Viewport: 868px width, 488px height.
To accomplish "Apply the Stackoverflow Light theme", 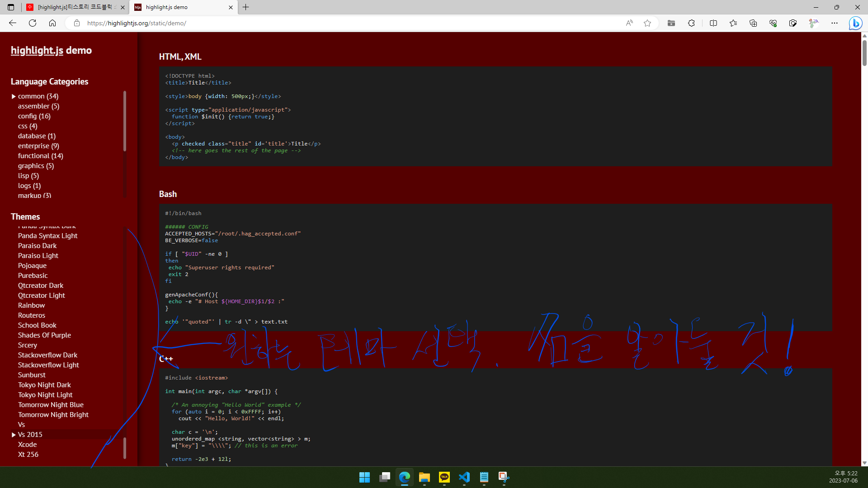I will click(x=48, y=365).
